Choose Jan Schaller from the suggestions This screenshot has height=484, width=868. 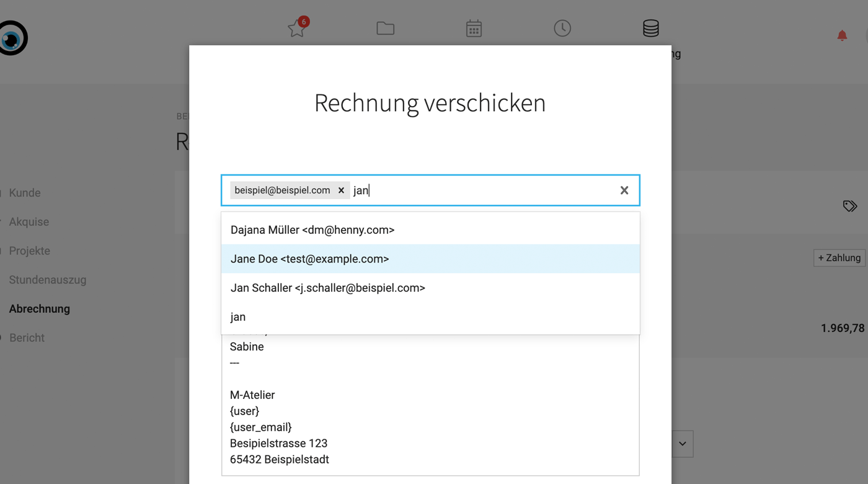(430, 288)
